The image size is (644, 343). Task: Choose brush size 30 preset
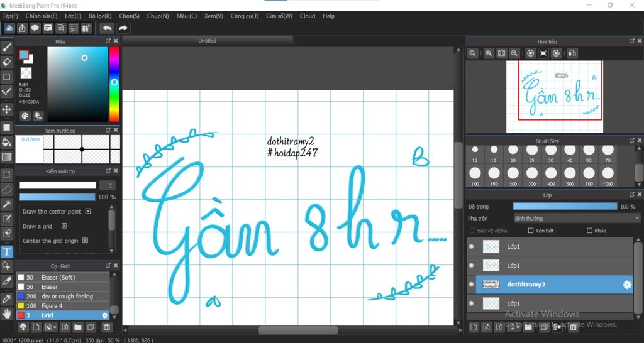(551, 154)
